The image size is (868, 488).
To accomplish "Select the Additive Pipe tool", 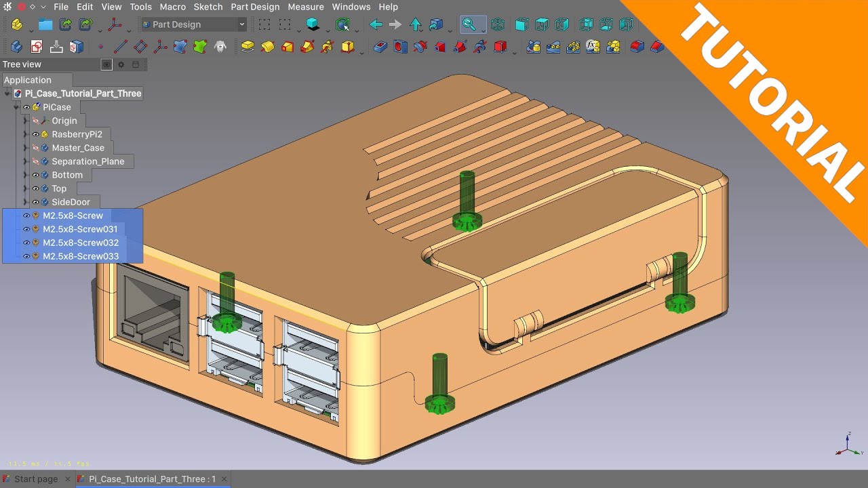I will pyautogui.click(x=307, y=47).
